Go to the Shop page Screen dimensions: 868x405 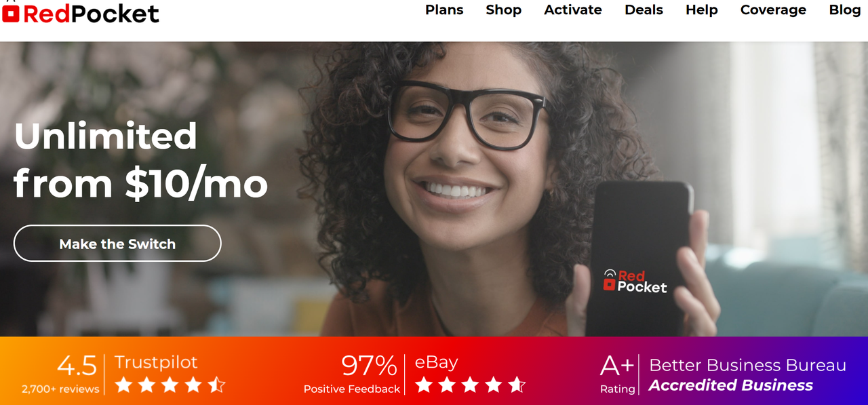pyautogui.click(x=503, y=9)
